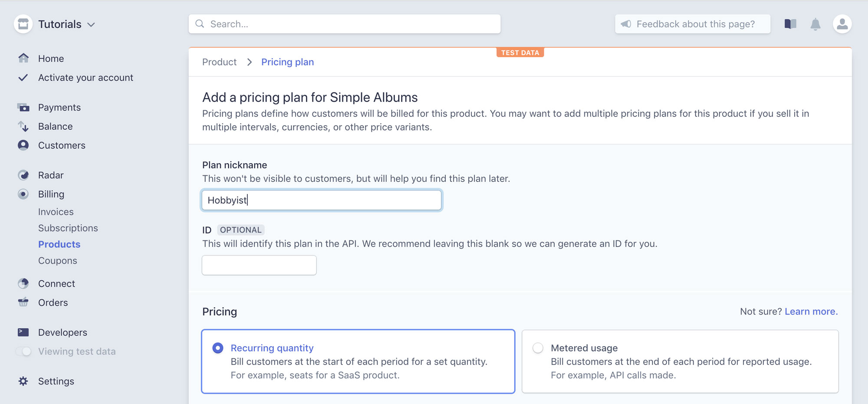This screenshot has width=868, height=404.
Task: Select the Recurring quantity pricing option
Action: tap(218, 348)
